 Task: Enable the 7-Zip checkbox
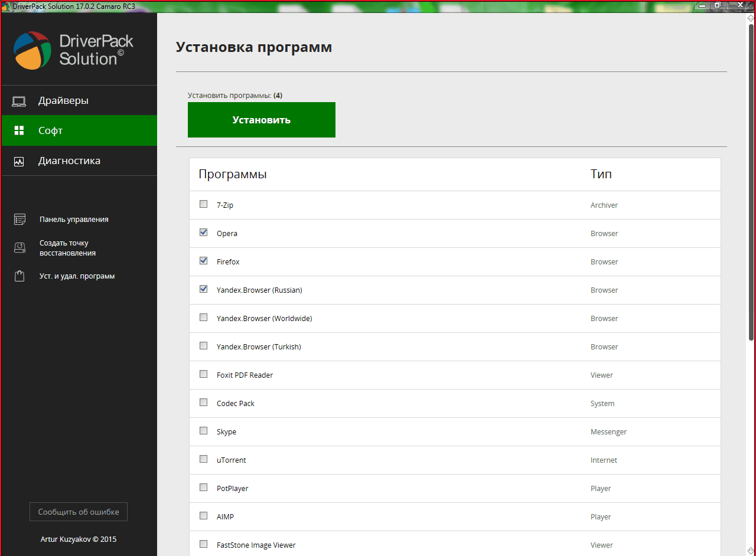(x=204, y=204)
